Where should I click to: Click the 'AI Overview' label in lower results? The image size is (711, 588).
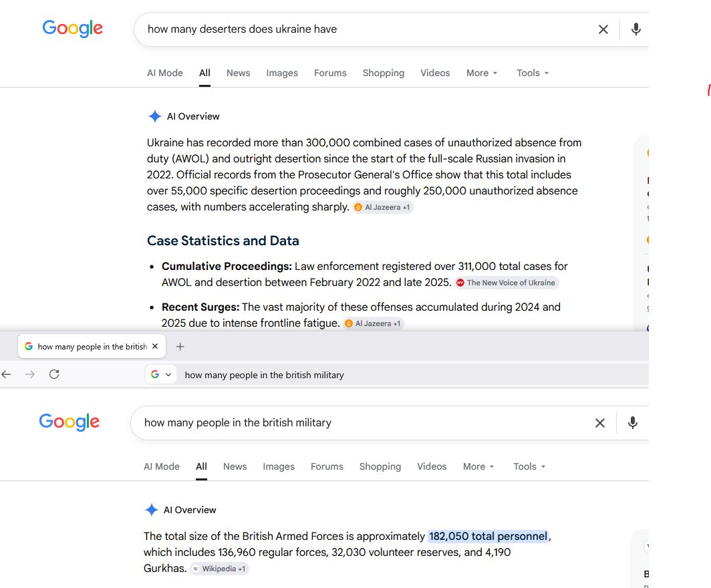click(x=190, y=510)
